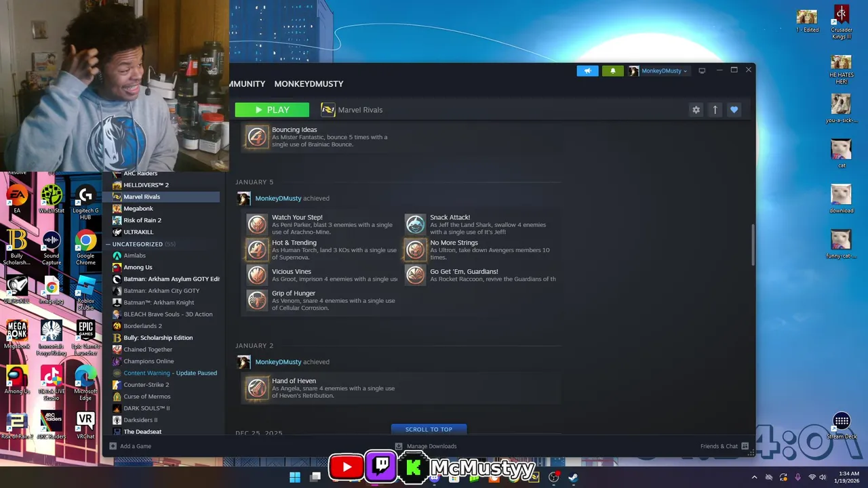
Task: Click the SCROLL TO TOP button
Action: tap(429, 429)
